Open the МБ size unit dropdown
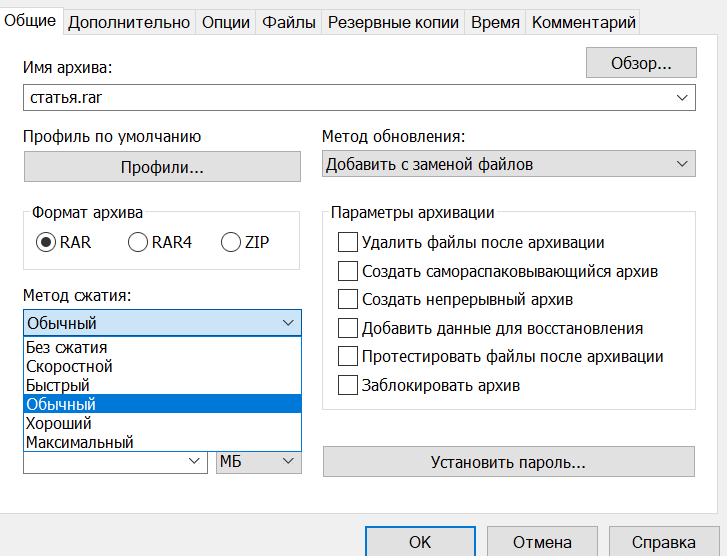 (x=259, y=461)
